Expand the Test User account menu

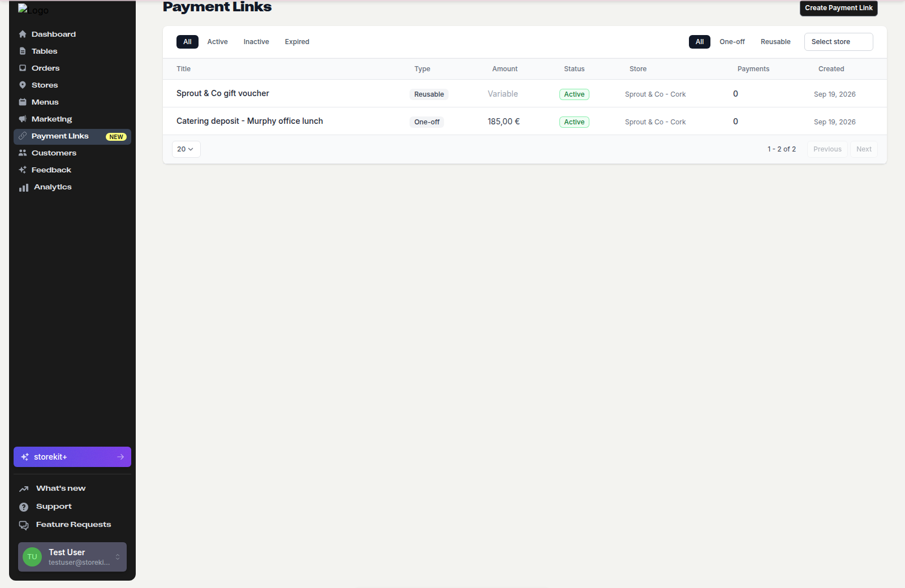click(72, 557)
